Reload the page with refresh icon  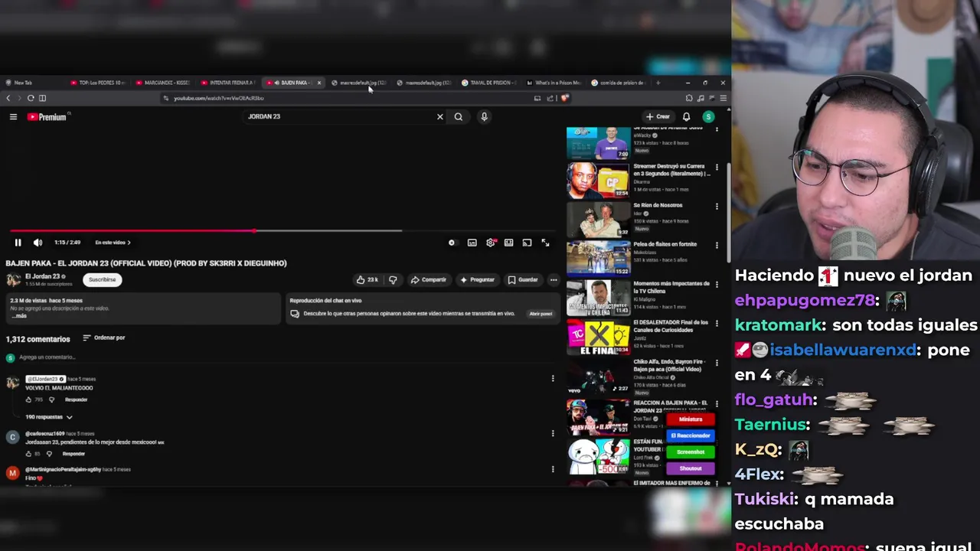(x=31, y=98)
